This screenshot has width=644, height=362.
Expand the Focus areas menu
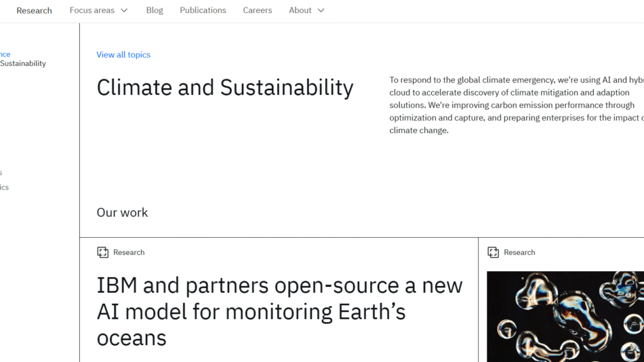pos(98,10)
